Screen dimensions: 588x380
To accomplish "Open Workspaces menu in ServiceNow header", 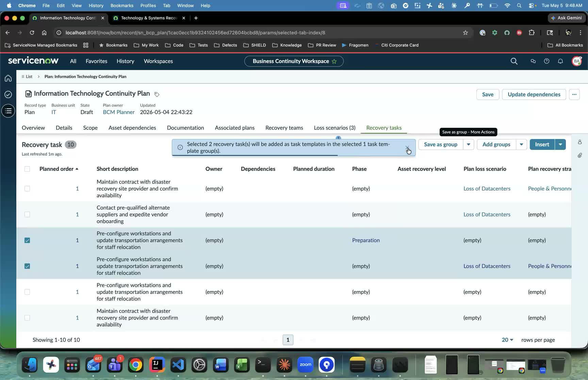I will 158,61.
